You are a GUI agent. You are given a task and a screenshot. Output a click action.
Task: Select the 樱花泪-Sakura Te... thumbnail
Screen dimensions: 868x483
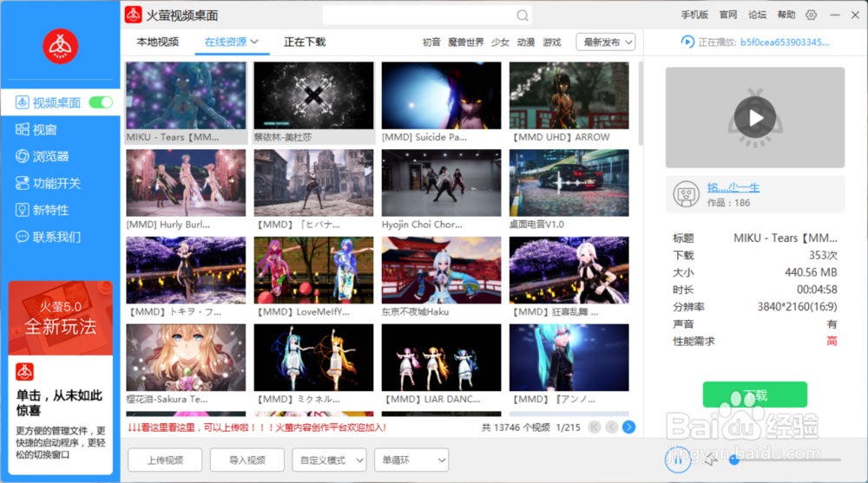(x=186, y=357)
